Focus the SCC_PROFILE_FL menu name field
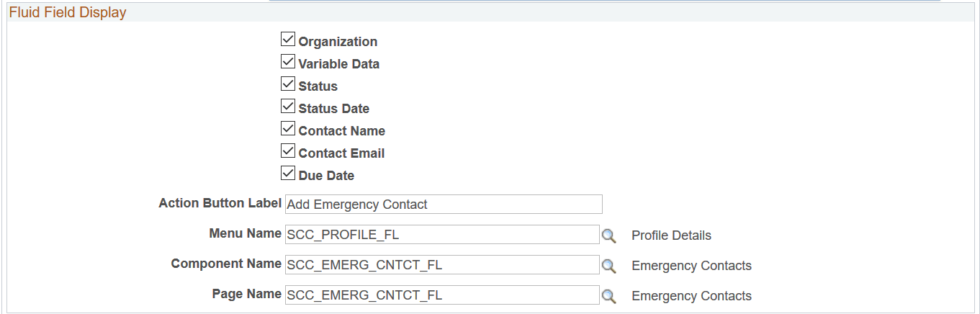The height and width of the screenshot is (314, 980). tap(442, 235)
